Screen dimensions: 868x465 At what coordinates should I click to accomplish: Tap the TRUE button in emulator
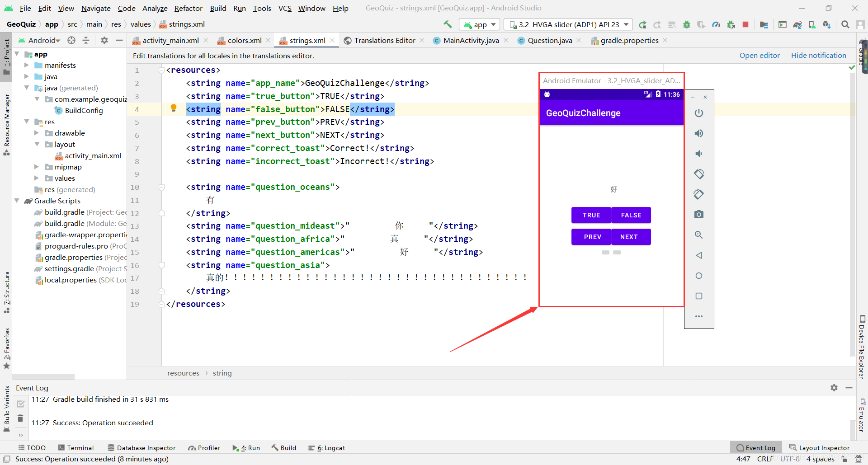point(591,215)
